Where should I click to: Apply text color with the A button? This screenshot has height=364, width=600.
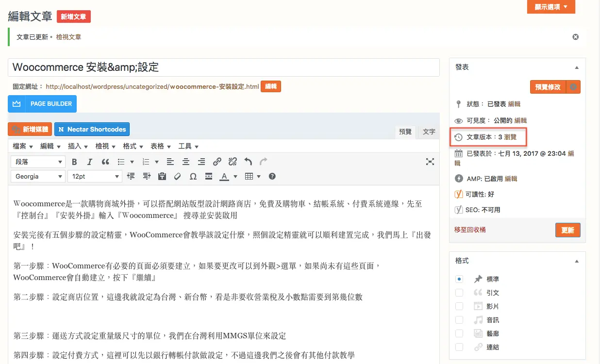(224, 177)
